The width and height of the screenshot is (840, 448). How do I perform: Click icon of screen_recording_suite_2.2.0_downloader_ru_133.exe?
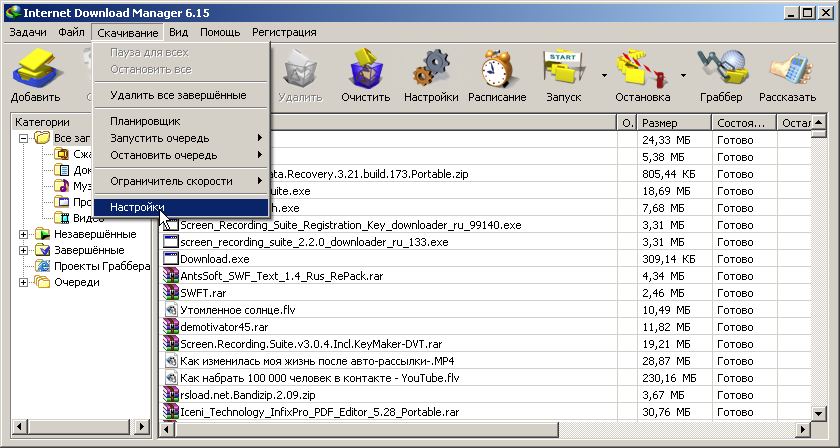[170, 242]
